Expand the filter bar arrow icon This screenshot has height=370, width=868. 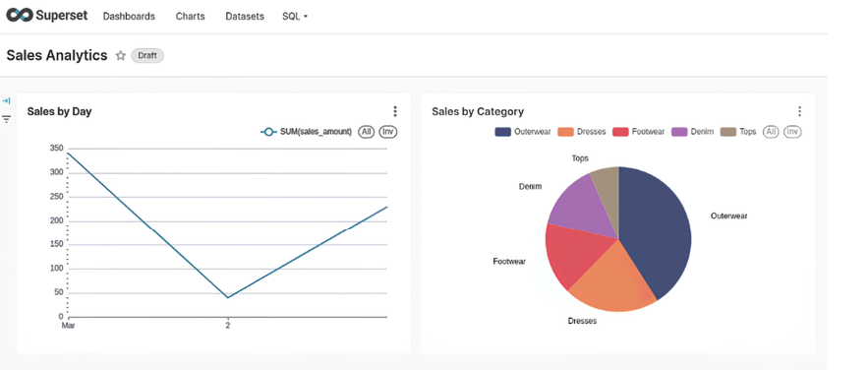[6, 100]
